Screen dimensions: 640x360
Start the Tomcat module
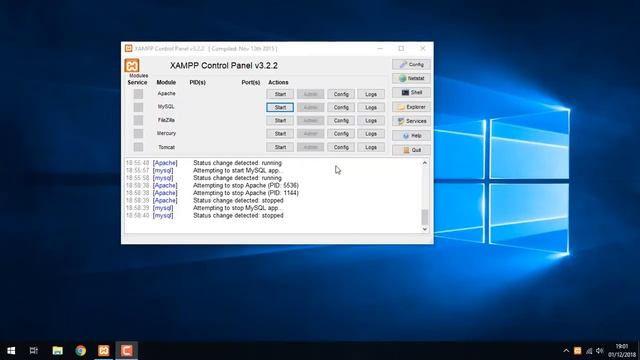280,147
